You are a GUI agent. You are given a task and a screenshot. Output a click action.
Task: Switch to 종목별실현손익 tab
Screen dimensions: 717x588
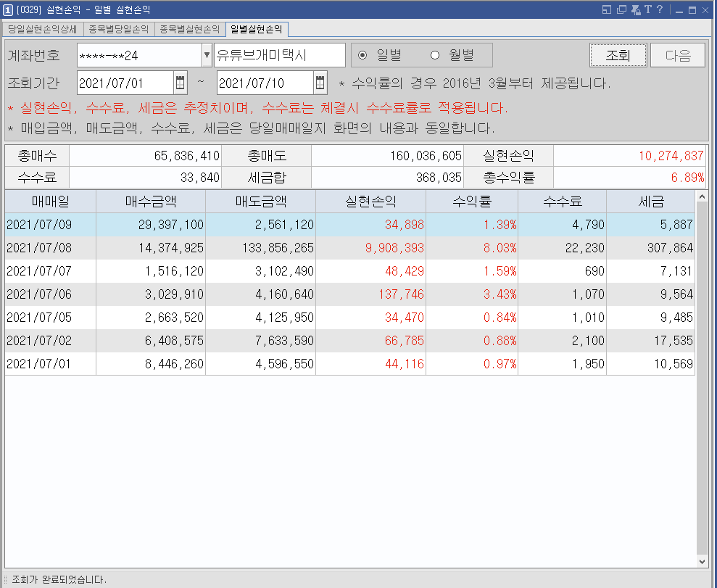190,29
